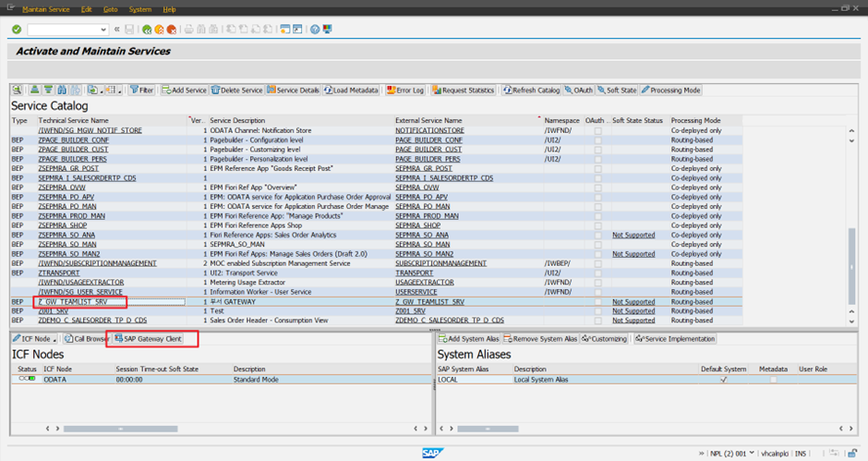Click the Sort Ascending icon
This screenshot has width=868, height=461.
35,90
